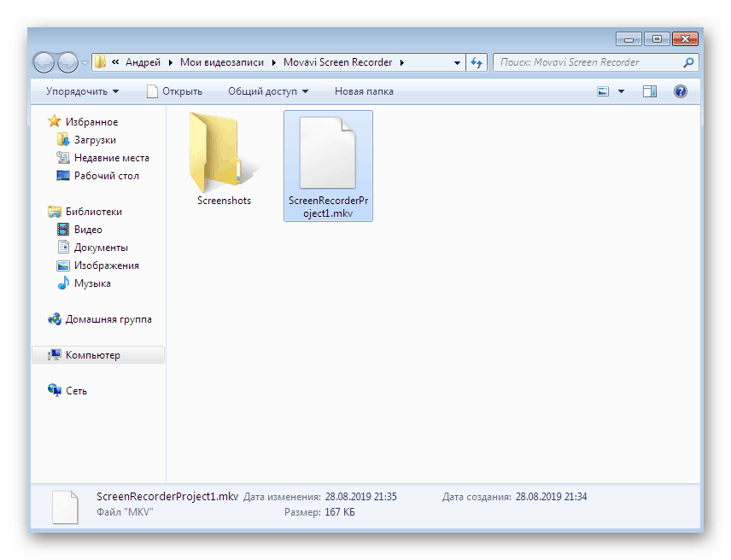Click the Back navigation arrow button
This screenshot has height=560, width=731.
coord(44,62)
